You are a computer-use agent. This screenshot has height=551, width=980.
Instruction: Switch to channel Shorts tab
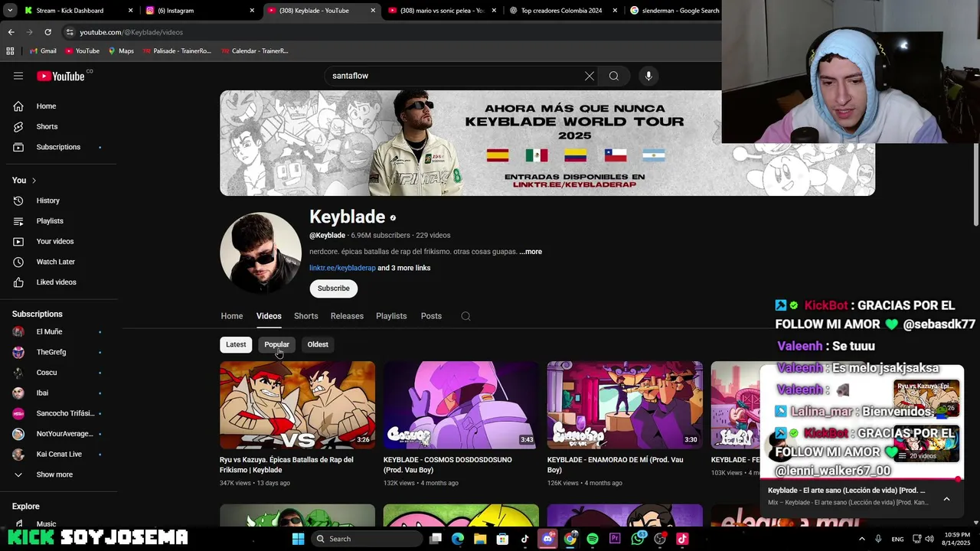pyautogui.click(x=305, y=316)
